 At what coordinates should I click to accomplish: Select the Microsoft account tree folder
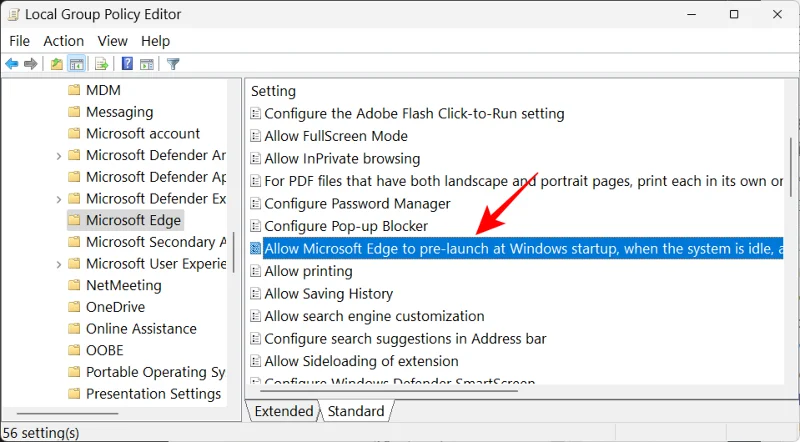134,134
